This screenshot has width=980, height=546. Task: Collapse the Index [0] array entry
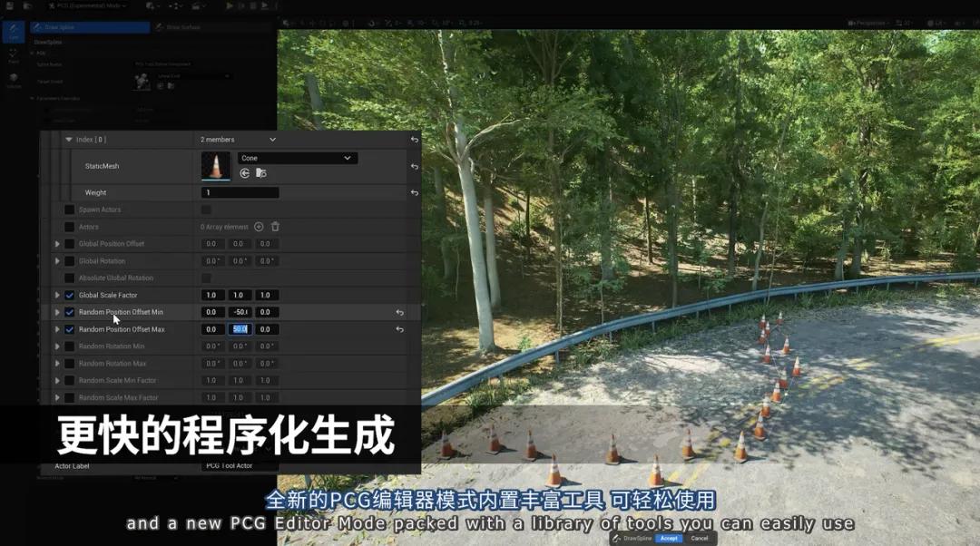pos(69,140)
